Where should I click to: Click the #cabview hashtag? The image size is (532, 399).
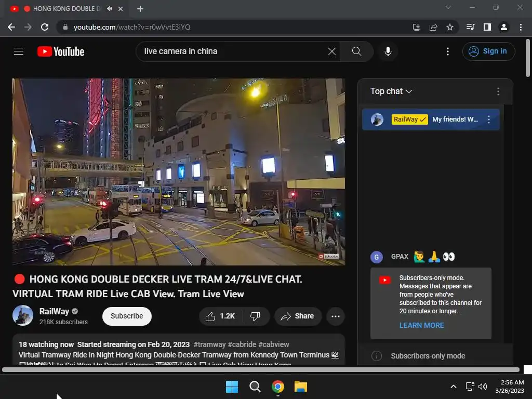click(273, 344)
